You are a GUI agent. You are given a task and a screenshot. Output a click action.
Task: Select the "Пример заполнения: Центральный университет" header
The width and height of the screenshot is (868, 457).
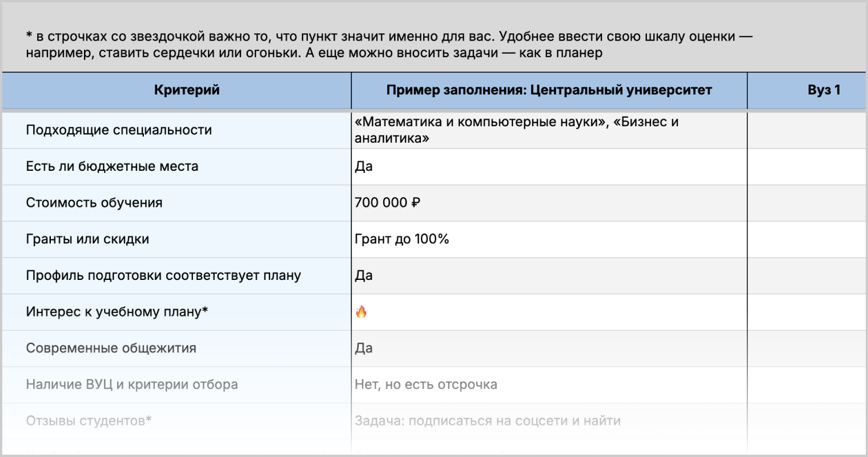[x=549, y=90]
